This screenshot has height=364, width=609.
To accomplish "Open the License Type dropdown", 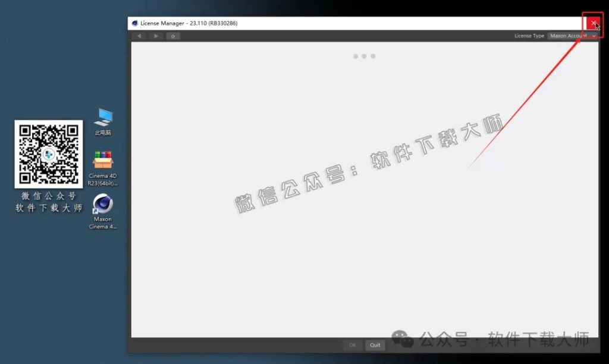I will pos(573,36).
